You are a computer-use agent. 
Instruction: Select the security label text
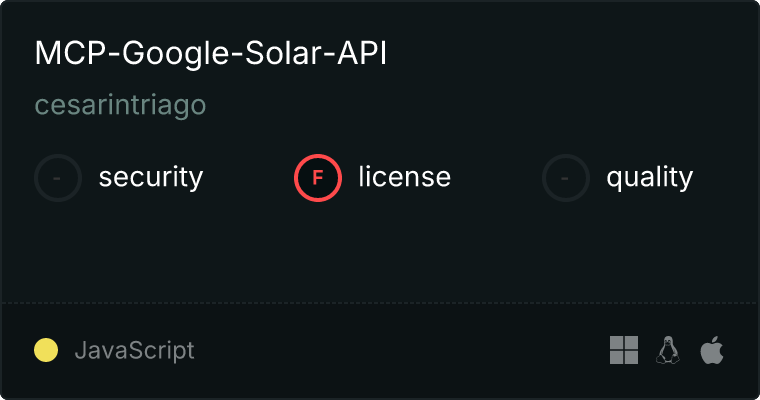click(151, 177)
